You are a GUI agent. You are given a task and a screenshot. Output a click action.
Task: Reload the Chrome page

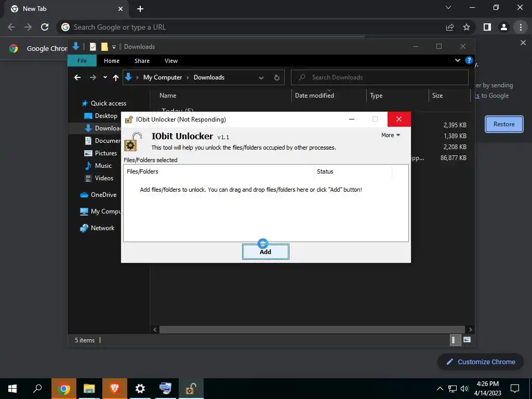click(x=45, y=27)
